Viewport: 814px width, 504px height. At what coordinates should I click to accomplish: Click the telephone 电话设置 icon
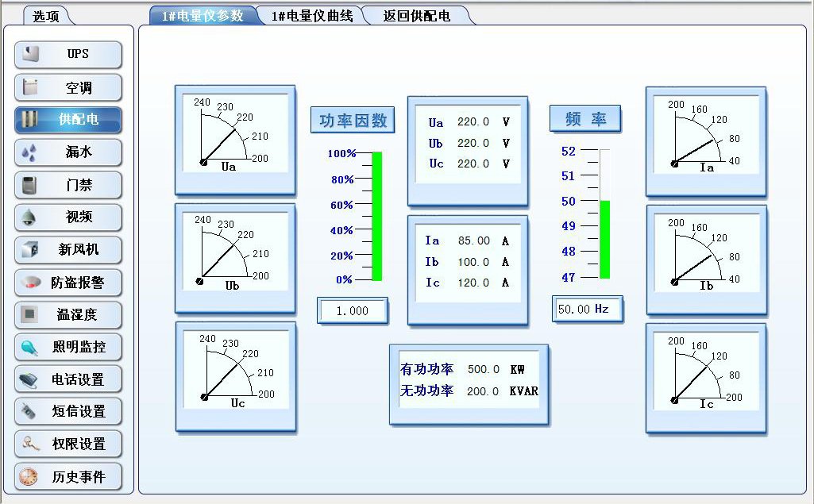(x=29, y=380)
